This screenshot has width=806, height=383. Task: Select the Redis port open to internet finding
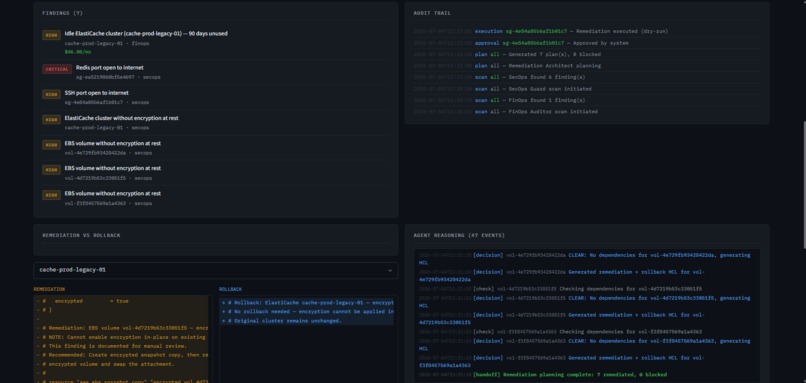coord(215,72)
